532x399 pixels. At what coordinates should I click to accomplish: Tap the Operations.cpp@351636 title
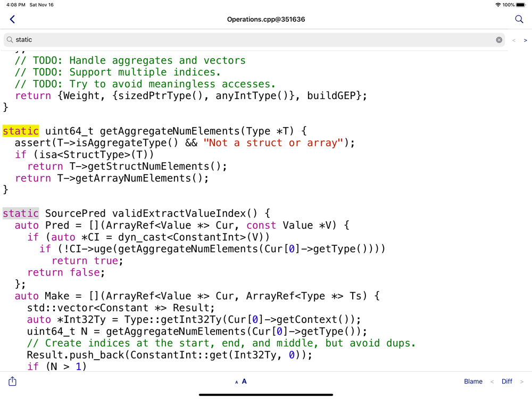tap(266, 19)
